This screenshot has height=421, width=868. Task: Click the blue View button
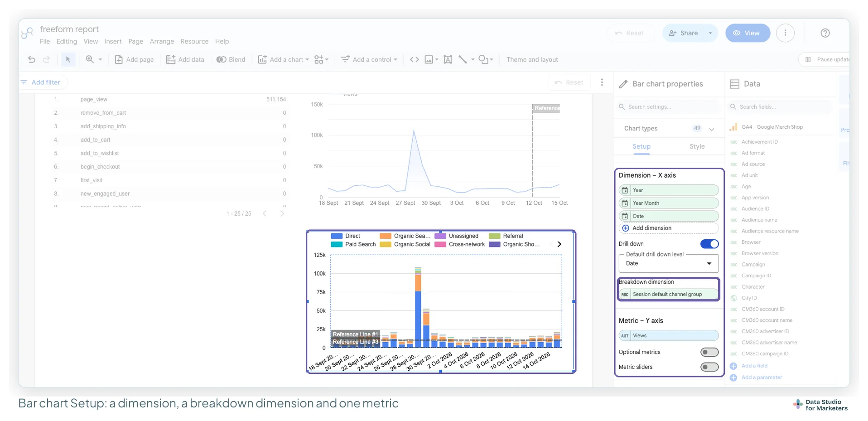747,33
